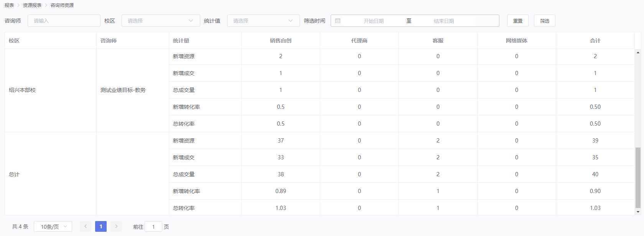Set the 结束日期 end date field
The image size is (644, 236).
pos(444,21)
